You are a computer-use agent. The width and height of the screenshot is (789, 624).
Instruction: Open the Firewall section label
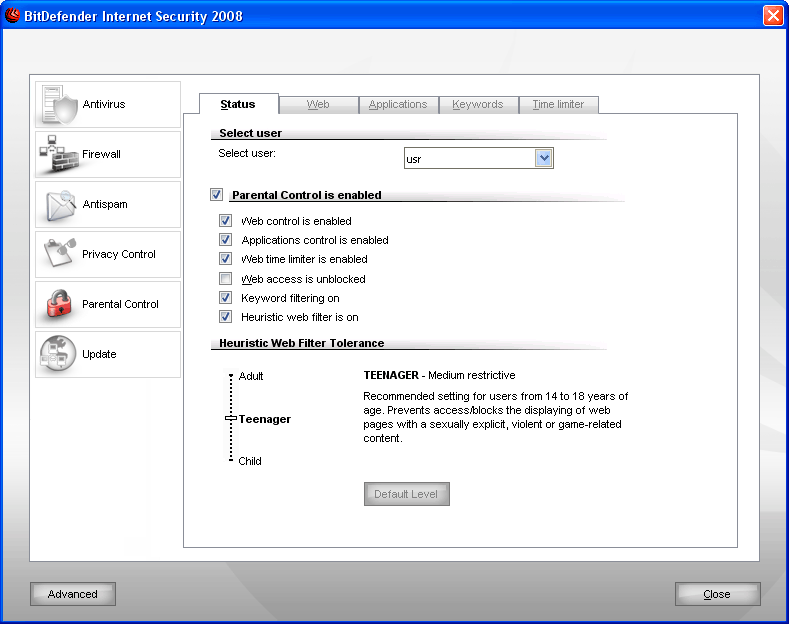click(101, 154)
